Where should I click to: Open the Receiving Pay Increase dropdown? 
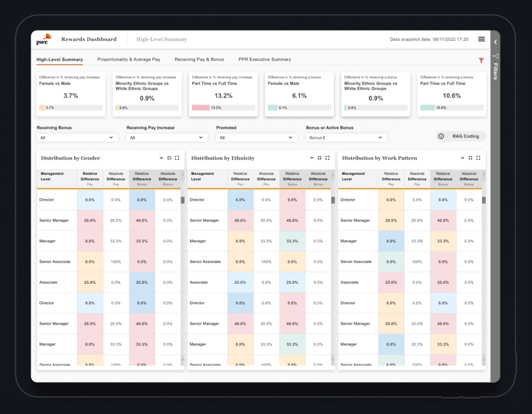point(167,138)
